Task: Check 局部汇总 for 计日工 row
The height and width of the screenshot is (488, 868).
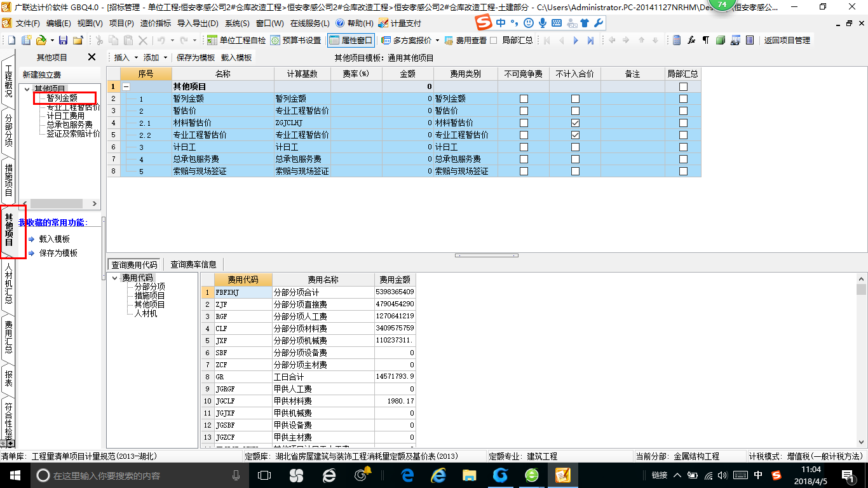Action: [683, 147]
